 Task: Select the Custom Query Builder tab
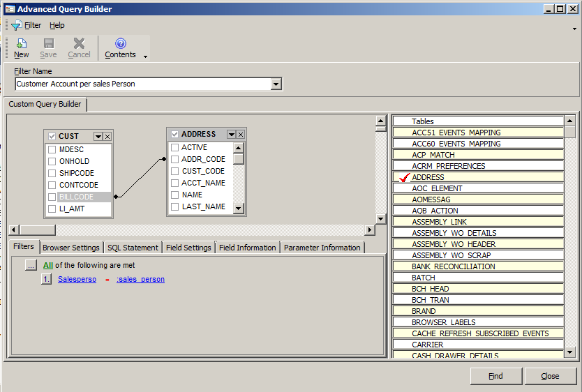pos(45,104)
